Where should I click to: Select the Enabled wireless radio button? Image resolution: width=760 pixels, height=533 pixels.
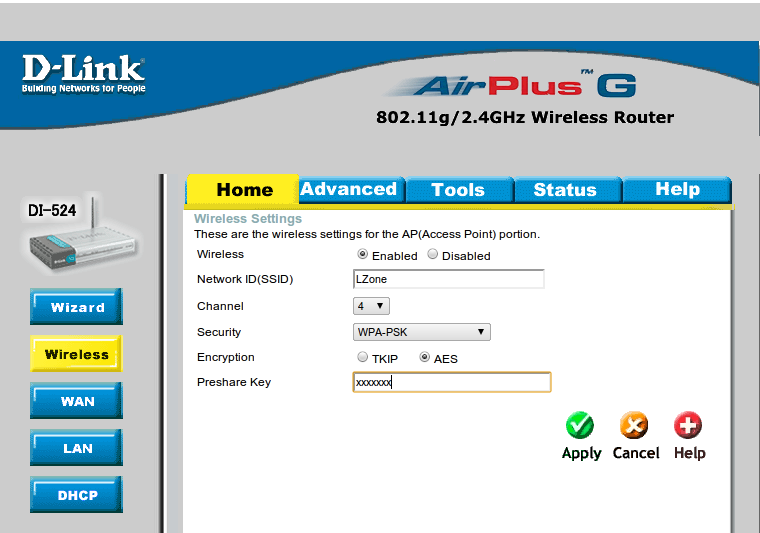tap(362, 254)
